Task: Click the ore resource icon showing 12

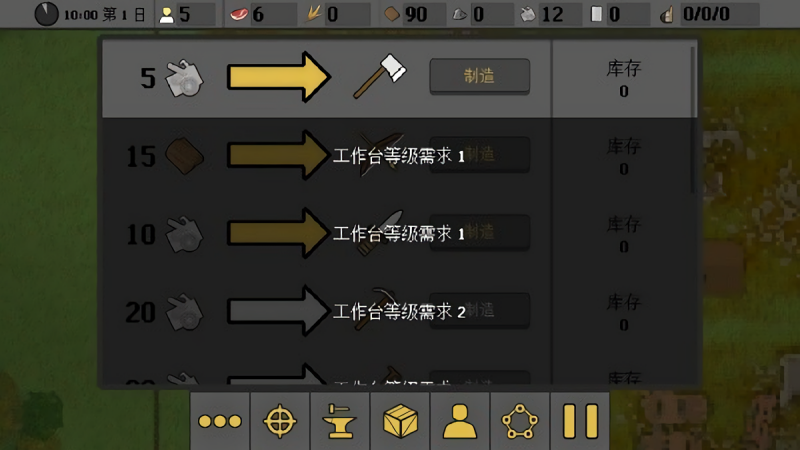Action: 528,14
